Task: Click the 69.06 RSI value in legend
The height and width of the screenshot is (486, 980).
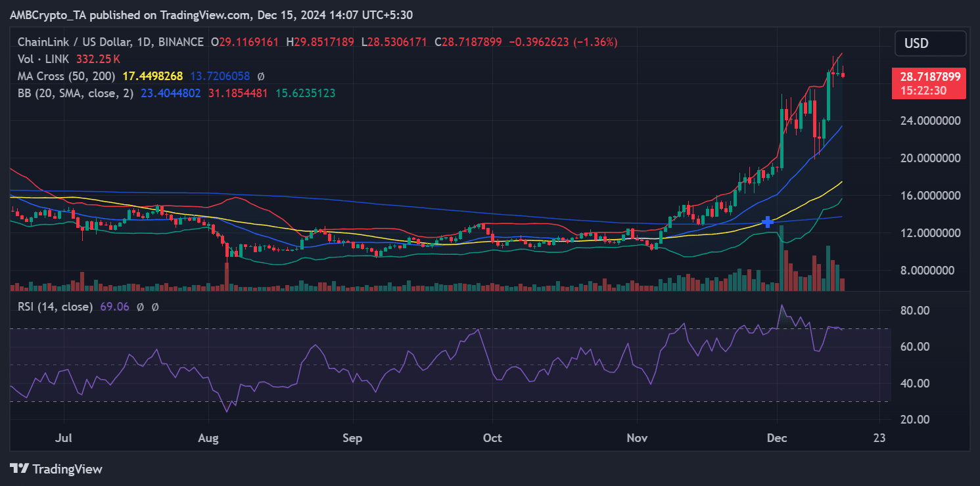Action: [x=113, y=307]
